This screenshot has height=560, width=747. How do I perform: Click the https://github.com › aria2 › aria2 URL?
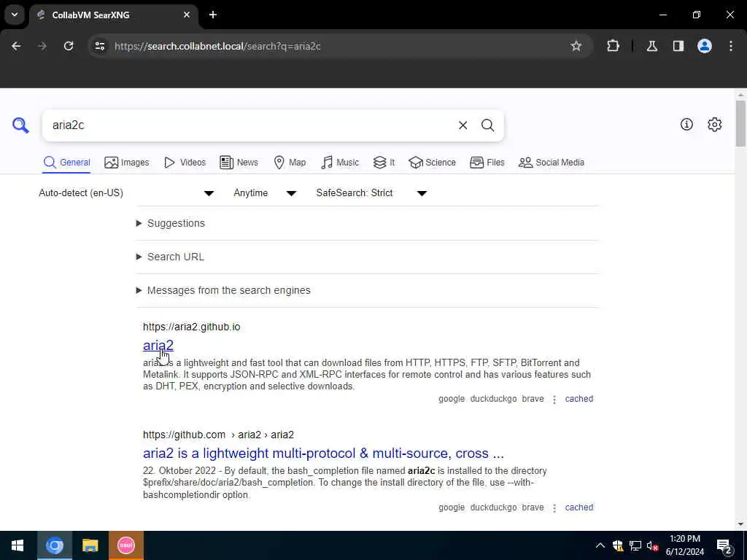click(x=218, y=435)
